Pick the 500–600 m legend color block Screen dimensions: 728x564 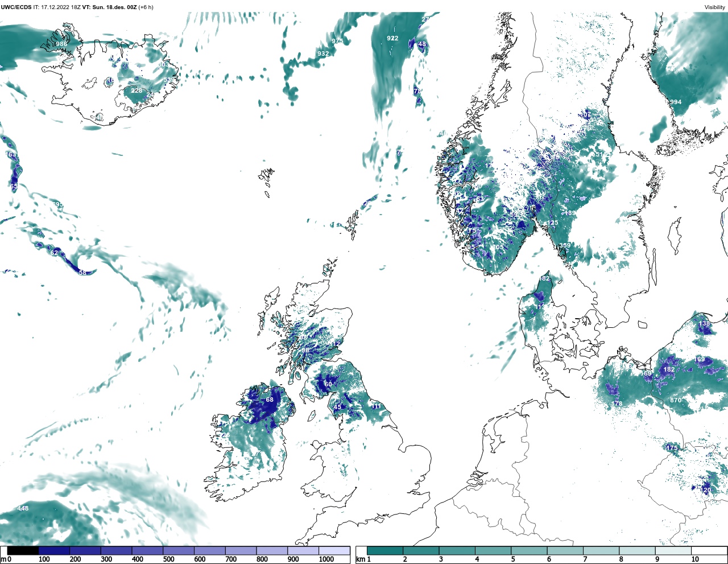[x=179, y=550]
